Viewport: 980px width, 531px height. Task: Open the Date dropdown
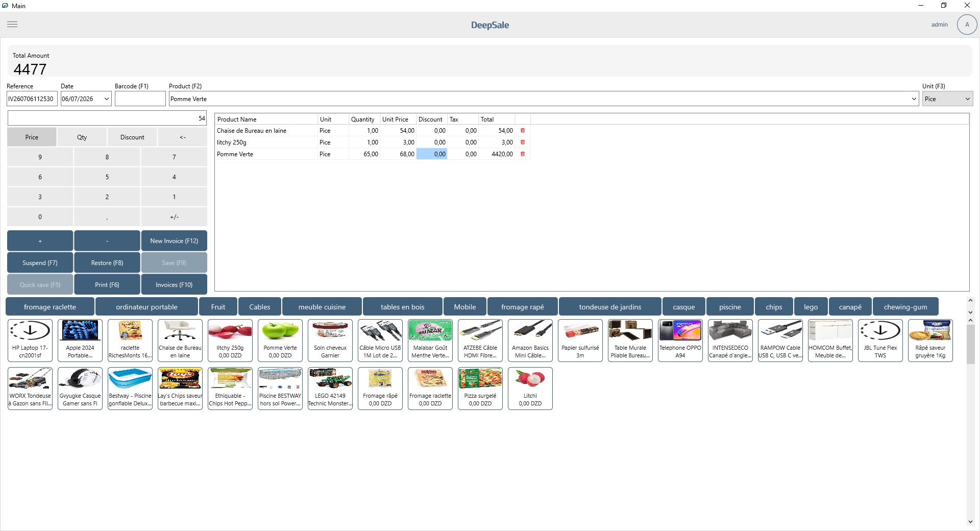[x=107, y=99]
